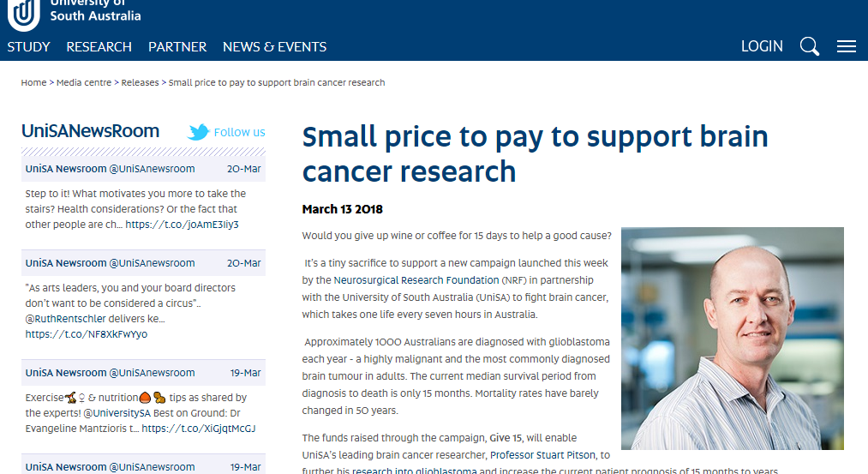Click the current page breadcrumb text
The height and width of the screenshot is (474, 868).
pos(277,82)
